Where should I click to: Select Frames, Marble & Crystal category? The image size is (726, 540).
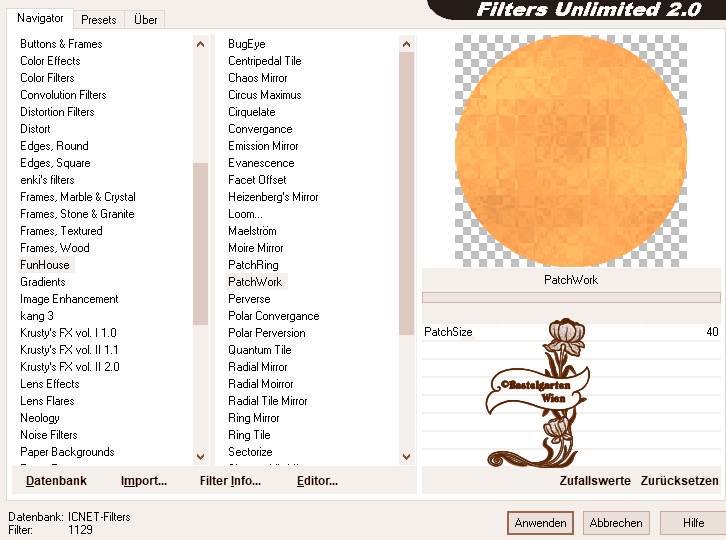click(x=78, y=197)
